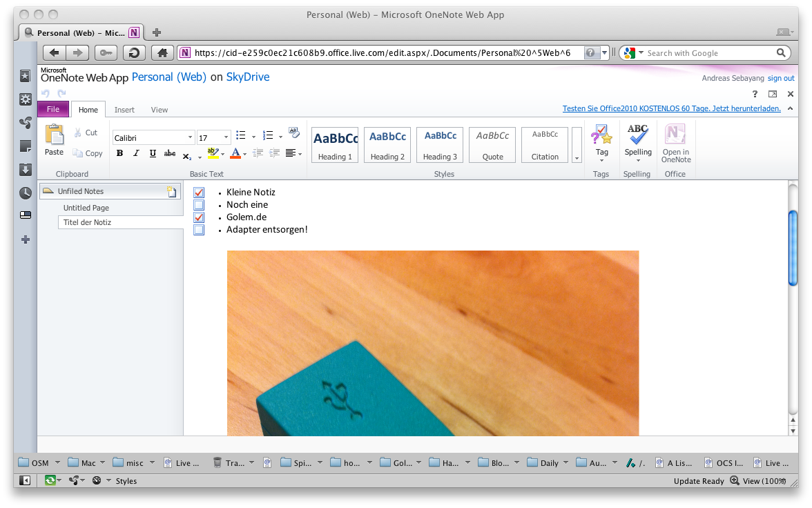Check the Adapter entsorgen checkbox

tap(199, 230)
